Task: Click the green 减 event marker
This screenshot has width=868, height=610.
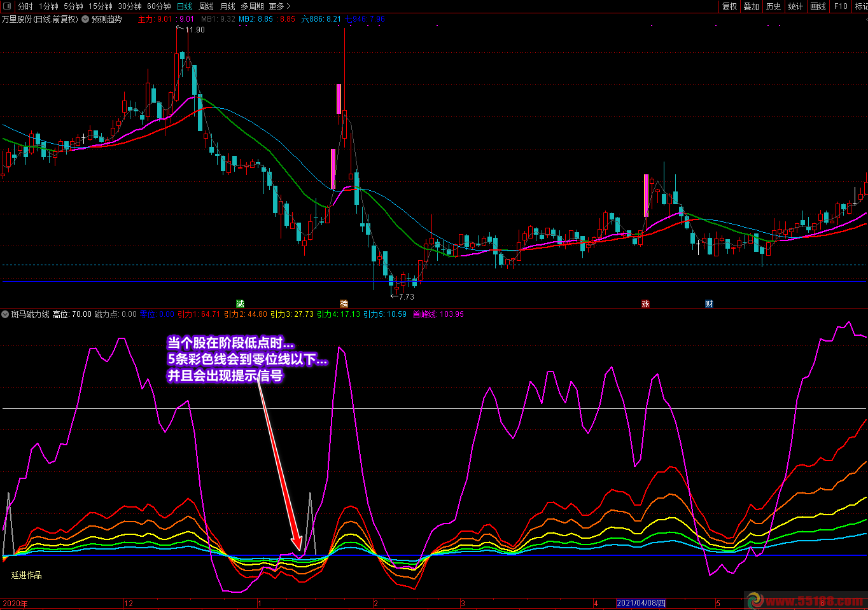Action: point(240,304)
